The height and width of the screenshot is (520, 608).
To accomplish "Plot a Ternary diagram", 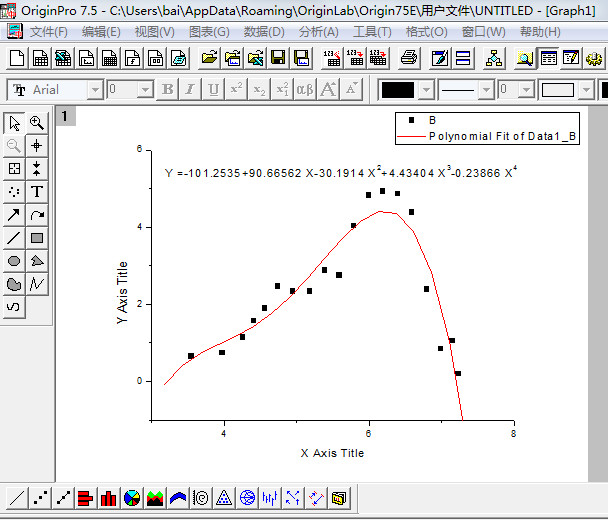I will pos(224,498).
